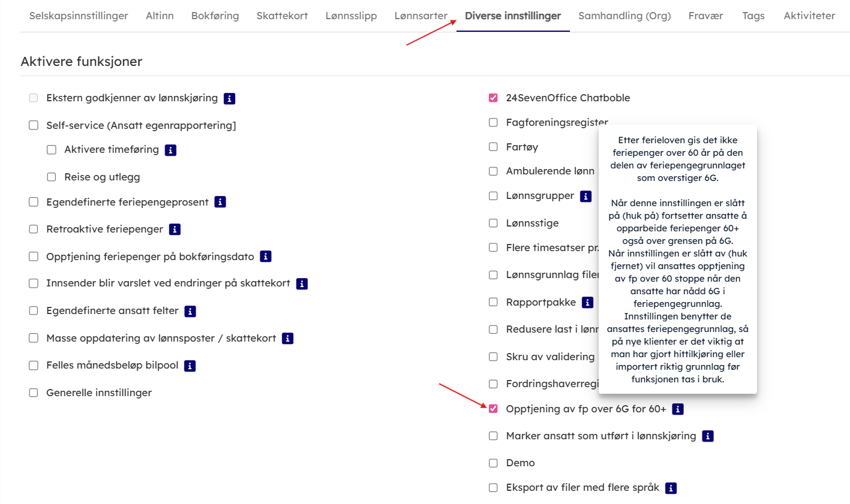The height and width of the screenshot is (504, 850).
Task: Click the Generelle innstillinger label
Action: point(99,393)
